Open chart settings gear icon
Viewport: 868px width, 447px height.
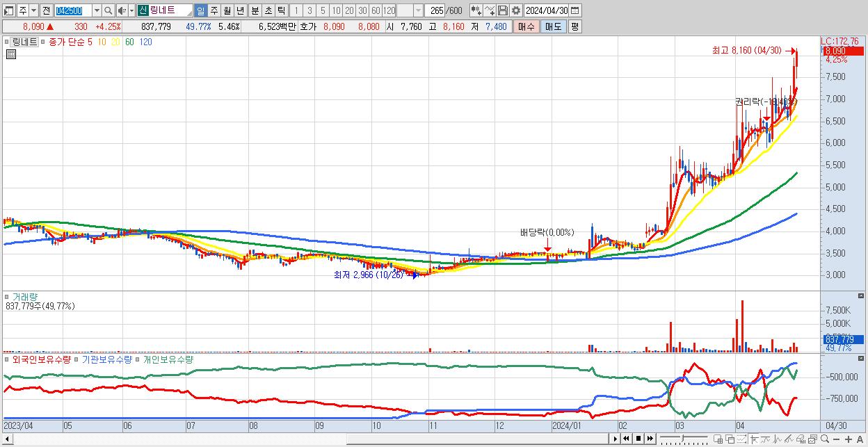point(516,10)
